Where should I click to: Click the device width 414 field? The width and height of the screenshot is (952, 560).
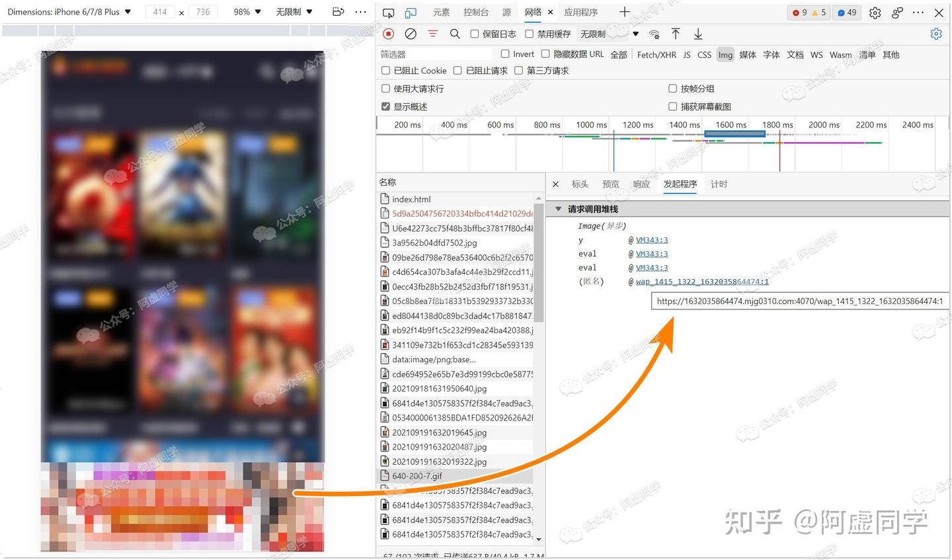(160, 12)
